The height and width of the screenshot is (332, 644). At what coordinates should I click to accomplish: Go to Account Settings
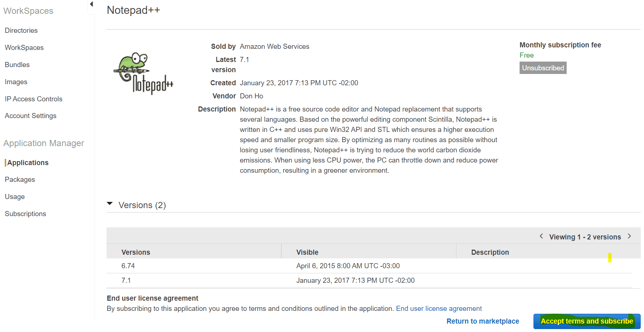(x=31, y=116)
